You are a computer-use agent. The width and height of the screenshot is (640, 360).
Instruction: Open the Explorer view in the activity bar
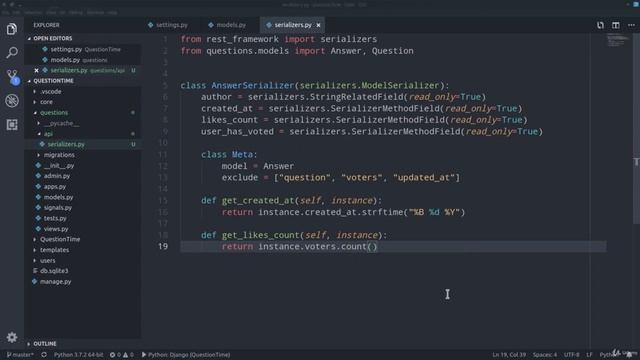click(12, 29)
